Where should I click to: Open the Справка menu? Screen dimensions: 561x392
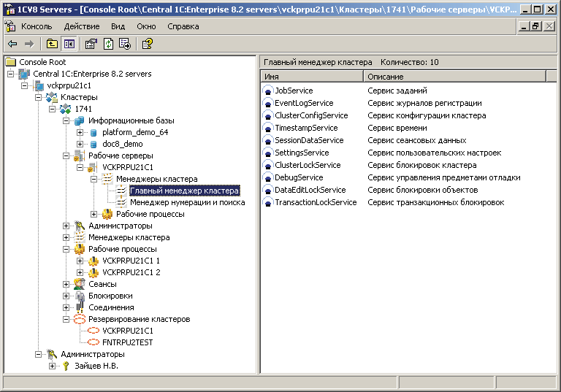point(183,26)
